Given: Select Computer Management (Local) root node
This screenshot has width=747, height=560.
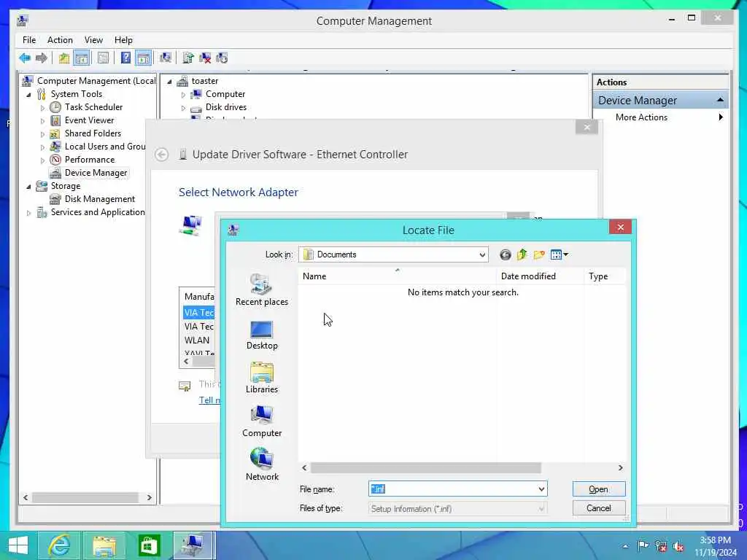Looking at the screenshot, I should [x=96, y=81].
